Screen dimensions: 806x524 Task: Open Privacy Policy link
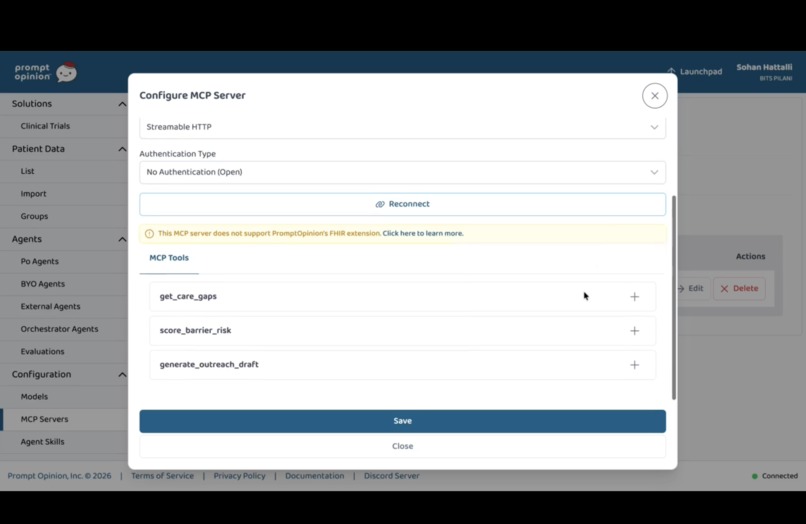click(x=240, y=476)
